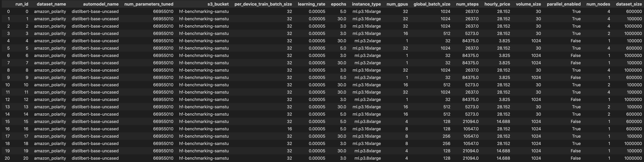Click the hourly_price 14.688 in row 19

[503, 151]
